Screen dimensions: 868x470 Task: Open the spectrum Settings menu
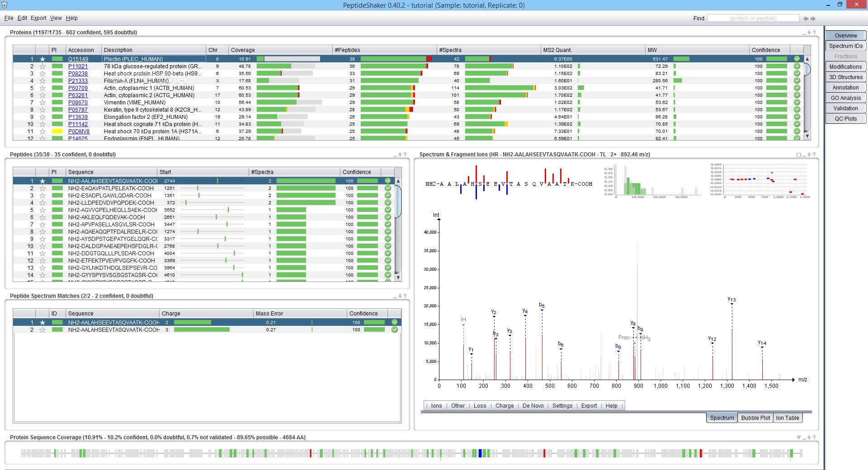tap(562, 406)
